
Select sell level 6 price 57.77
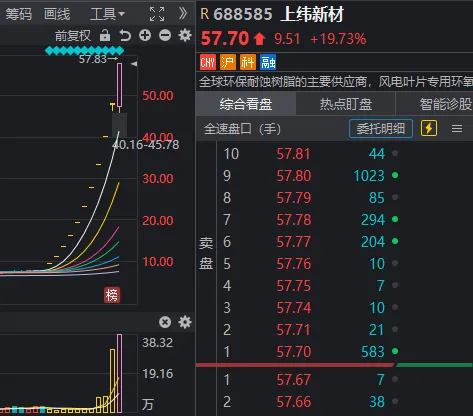pos(294,242)
